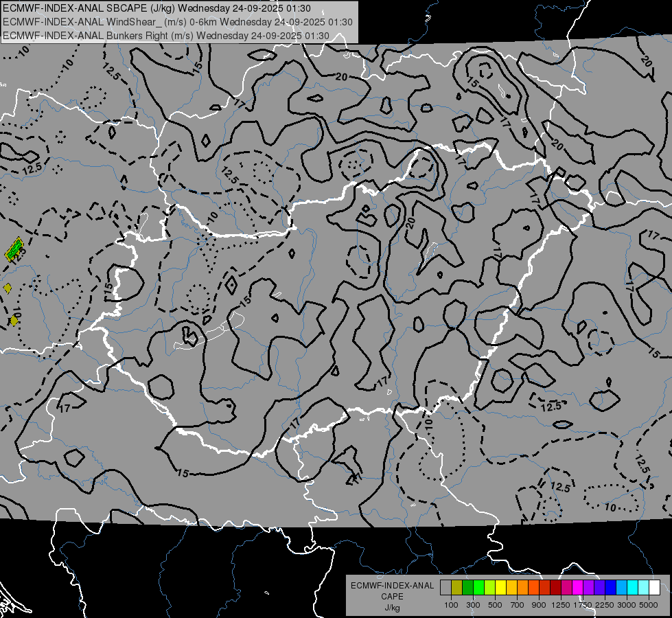The height and width of the screenshot is (618, 672).
Task: Click the white swatch in CAPE legend
Action: [x=654, y=588]
